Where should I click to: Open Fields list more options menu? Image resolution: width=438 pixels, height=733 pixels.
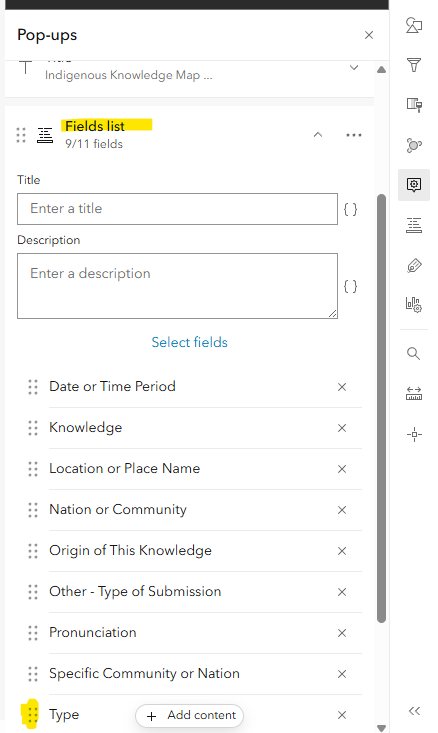coord(354,135)
